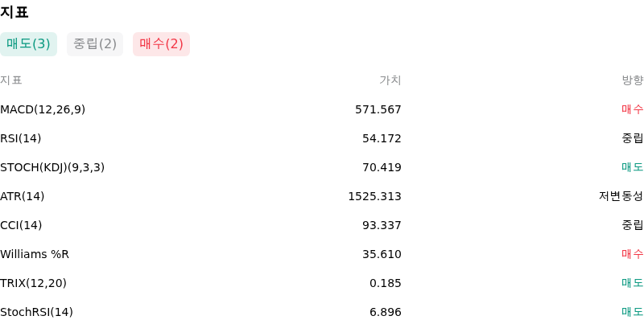Image resolution: width=644 pixels, height=320 pixels.
Task: Select the 매수(2) filter chip
Action: point(162,44)
